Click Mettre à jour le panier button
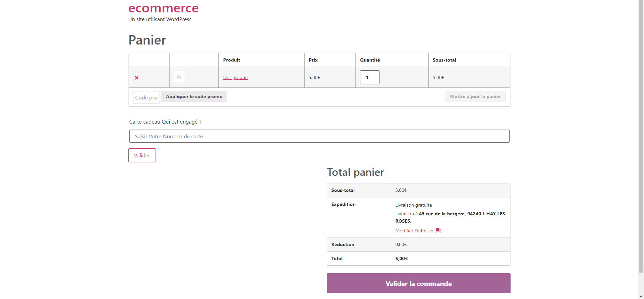Viewport: 644px width, 299px height. pyautogui.click(x=475, y=96)
